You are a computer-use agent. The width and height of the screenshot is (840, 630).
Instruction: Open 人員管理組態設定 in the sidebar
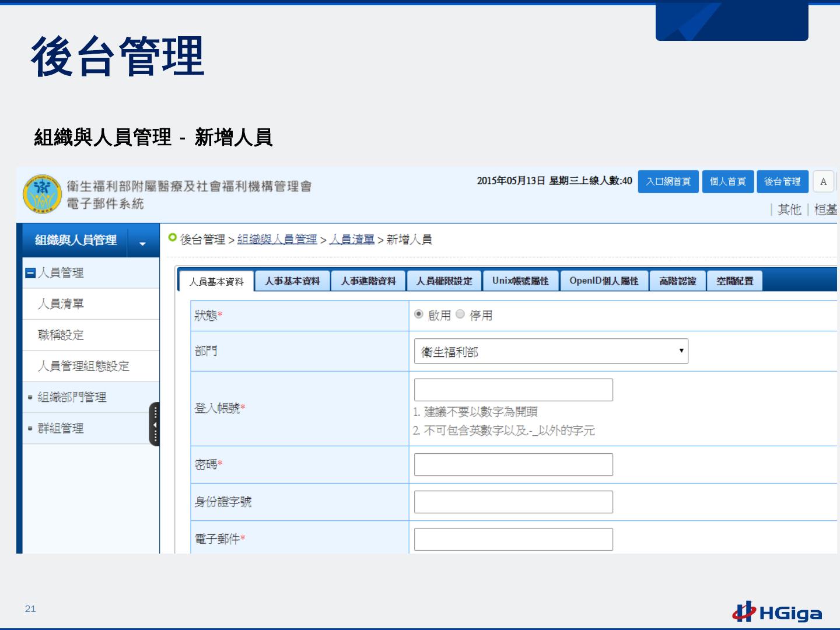click(x=83, y=366)
